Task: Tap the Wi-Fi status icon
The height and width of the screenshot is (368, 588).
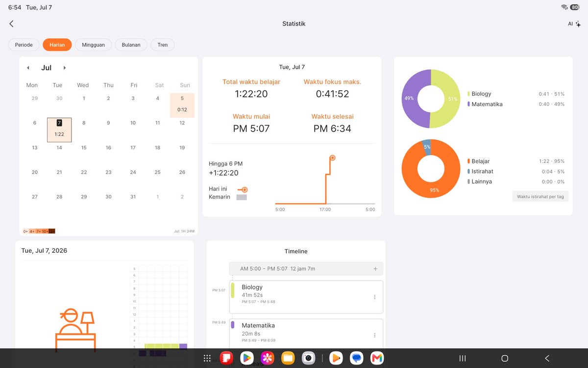Action: 564,7
